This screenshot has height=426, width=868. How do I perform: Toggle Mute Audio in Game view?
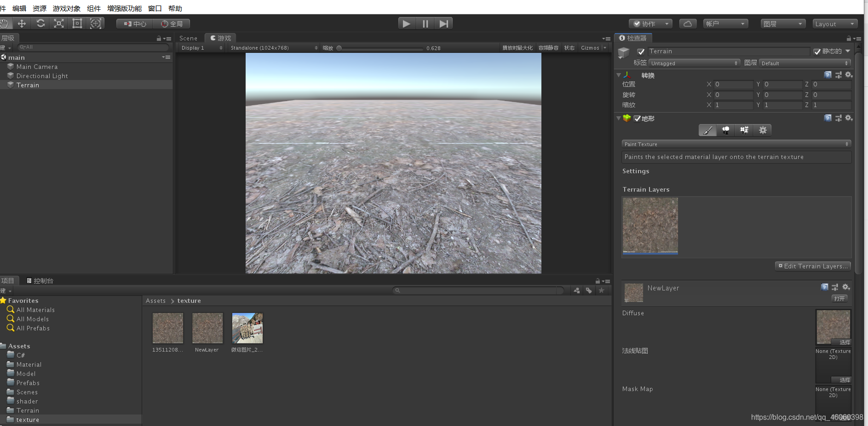548,48
